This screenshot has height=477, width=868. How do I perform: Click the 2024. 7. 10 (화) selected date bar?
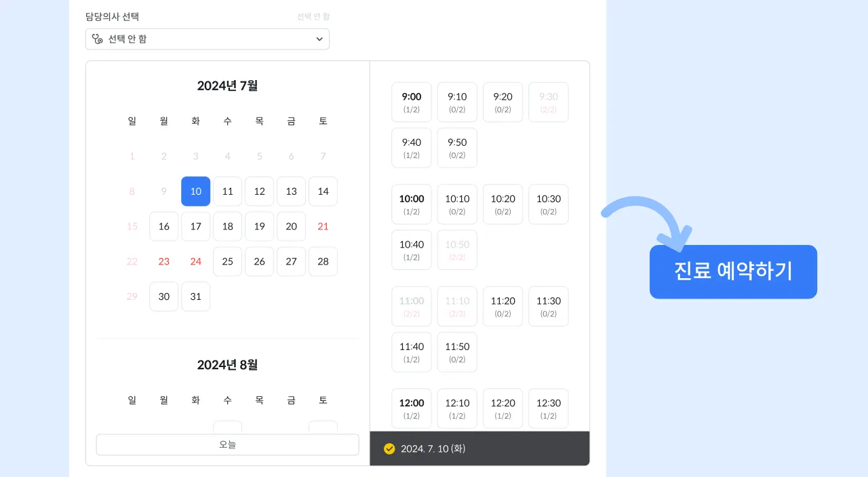480,449
